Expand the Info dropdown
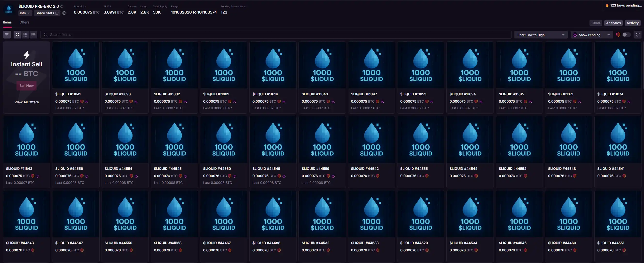644x263 pixels. click(25, 13)
